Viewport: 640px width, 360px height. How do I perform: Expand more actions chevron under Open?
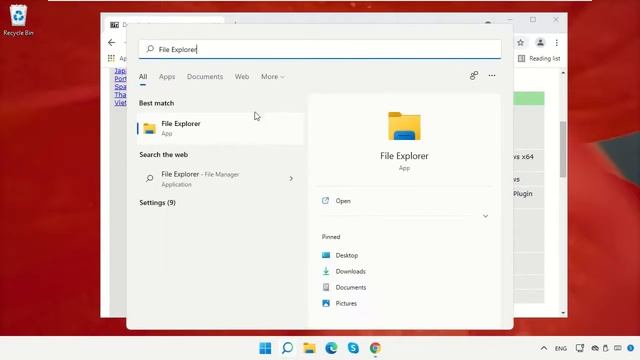(485, 216)
